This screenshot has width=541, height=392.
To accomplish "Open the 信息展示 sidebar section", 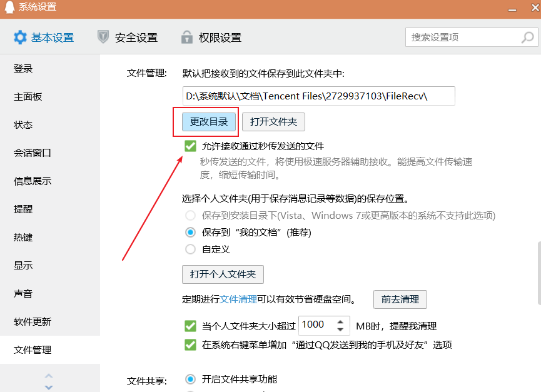I will 50,181.
